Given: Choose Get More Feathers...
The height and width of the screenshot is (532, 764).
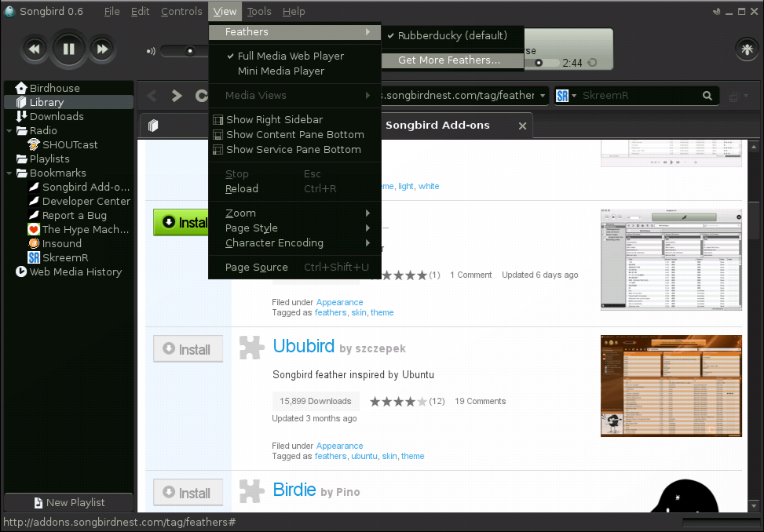Looking at the screenshot, I should point(452,60).
